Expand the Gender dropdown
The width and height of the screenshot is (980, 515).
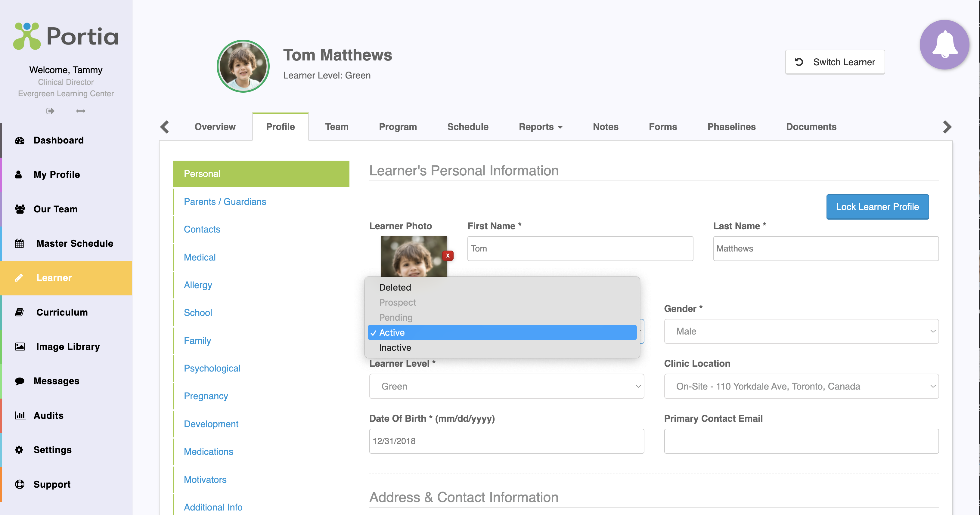pyautogui.click(x=801, y=331)
